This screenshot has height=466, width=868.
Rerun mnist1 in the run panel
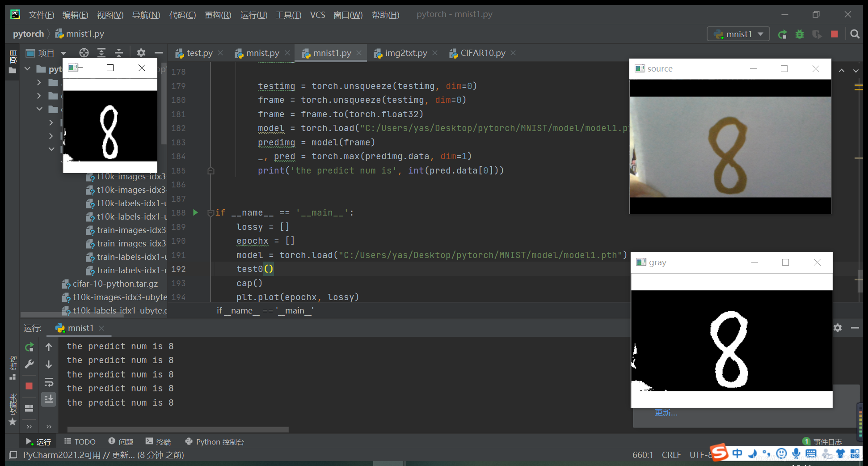tap(29, 347)
